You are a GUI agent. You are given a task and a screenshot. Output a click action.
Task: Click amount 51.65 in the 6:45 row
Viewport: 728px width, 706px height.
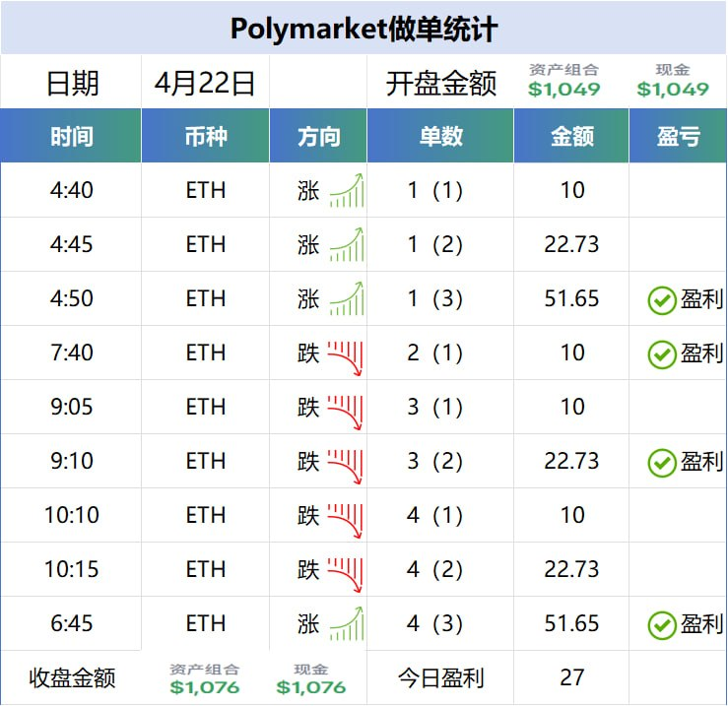tap(571, 623)
